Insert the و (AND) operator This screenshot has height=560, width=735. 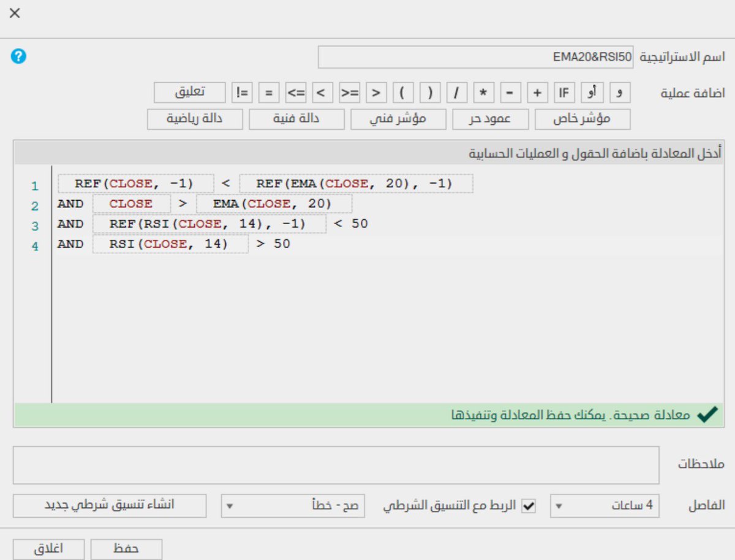click(x=620, y=93)
